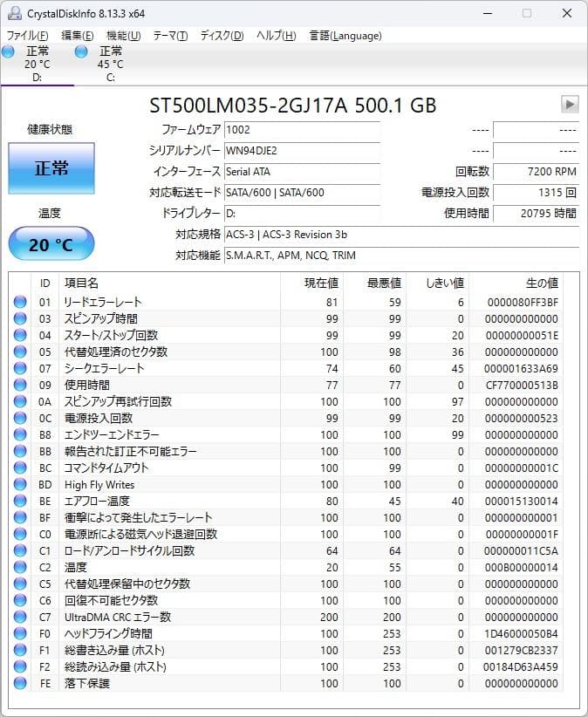The image size is (588, 717).
Task: Click the serial number field WN94DJE2
Action: click(302, 151)
